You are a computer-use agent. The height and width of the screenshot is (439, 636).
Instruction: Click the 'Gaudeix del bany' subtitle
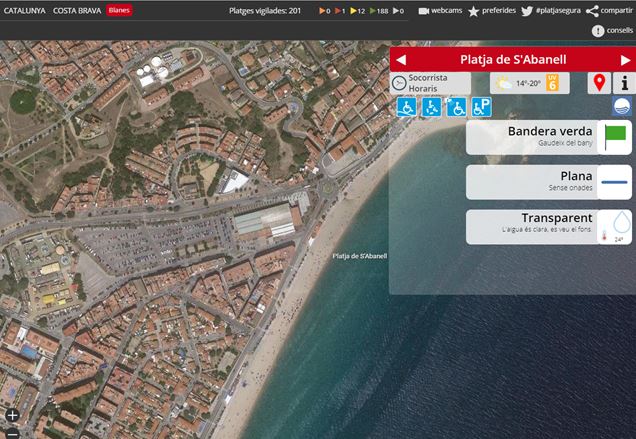(x=565, y=143)
